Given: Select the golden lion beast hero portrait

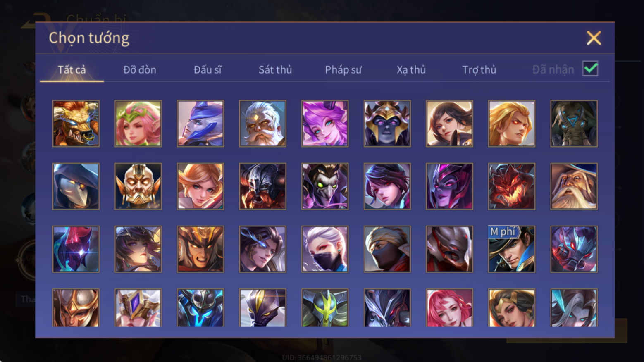Looking at the screenshot, I should [76, 124].
